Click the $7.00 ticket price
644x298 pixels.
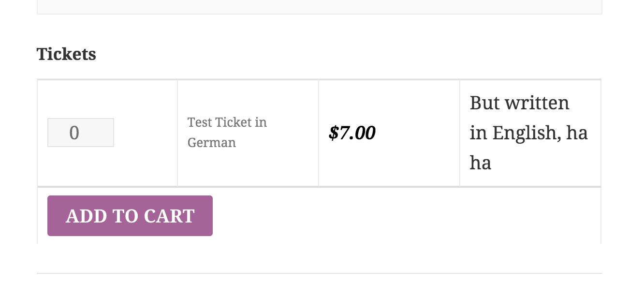click(352, 133)
